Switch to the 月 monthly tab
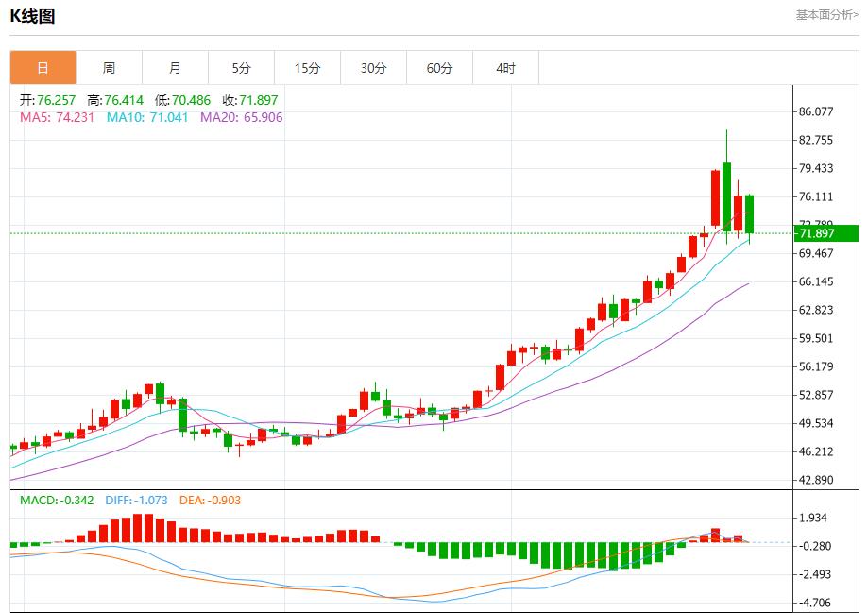Screen dimensions: 868x613 [x=175, y=68]
